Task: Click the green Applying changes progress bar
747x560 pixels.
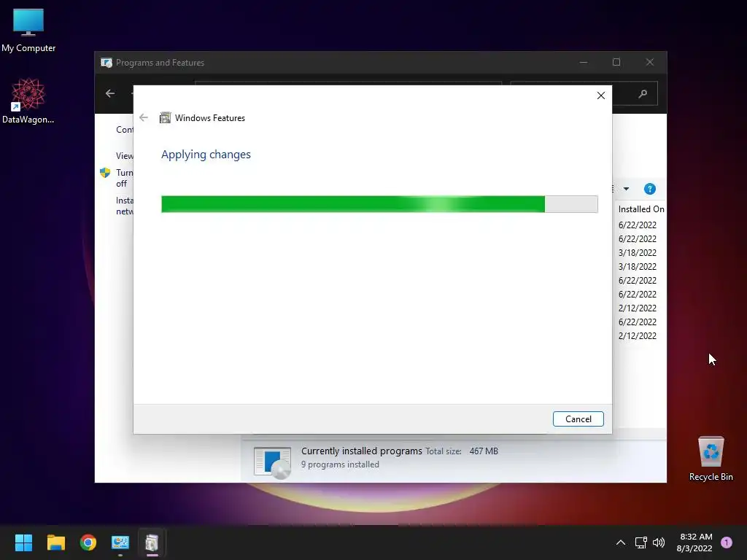Action: [379, 204]
